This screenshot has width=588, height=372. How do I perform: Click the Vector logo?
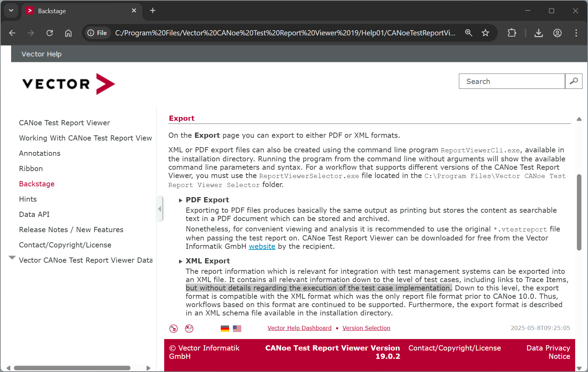(68, 84)
